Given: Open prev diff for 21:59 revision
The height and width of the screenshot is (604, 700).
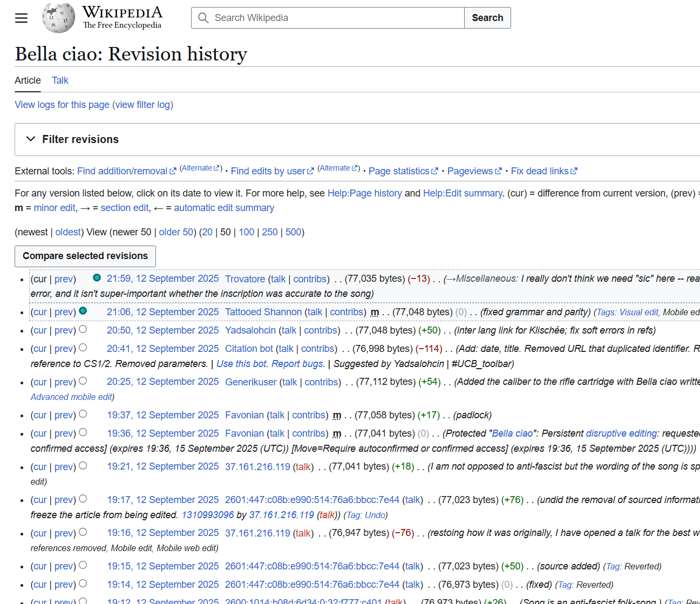Looking at the screenshot, I should (64, 279).
